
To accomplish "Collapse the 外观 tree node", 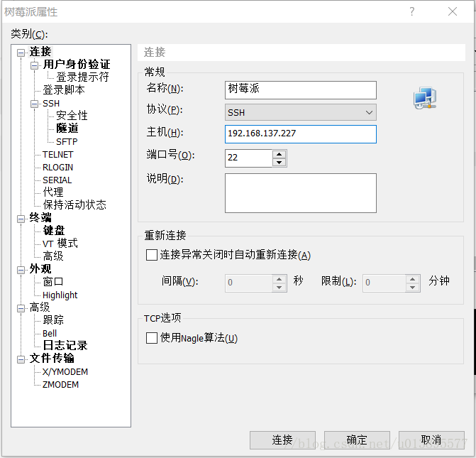I will coord(21,270).
